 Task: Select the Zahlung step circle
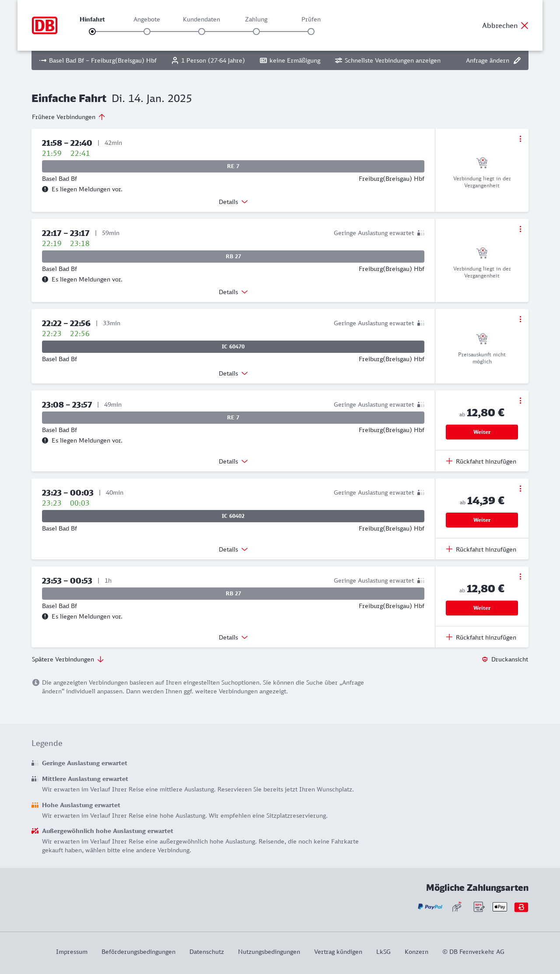tap(256, 32)
